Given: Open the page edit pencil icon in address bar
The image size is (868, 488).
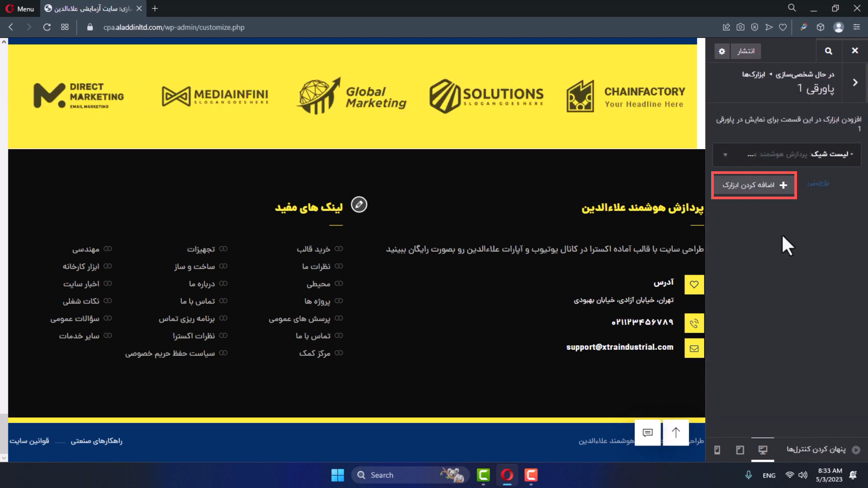Looking at the screenshot, I should [x=726, y=27].
